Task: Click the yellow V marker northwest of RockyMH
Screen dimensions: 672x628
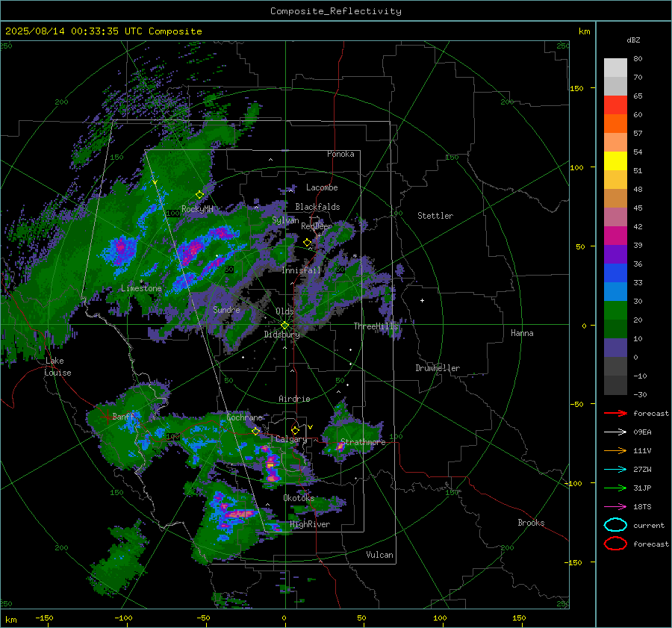Action: [x=155, y=182]
